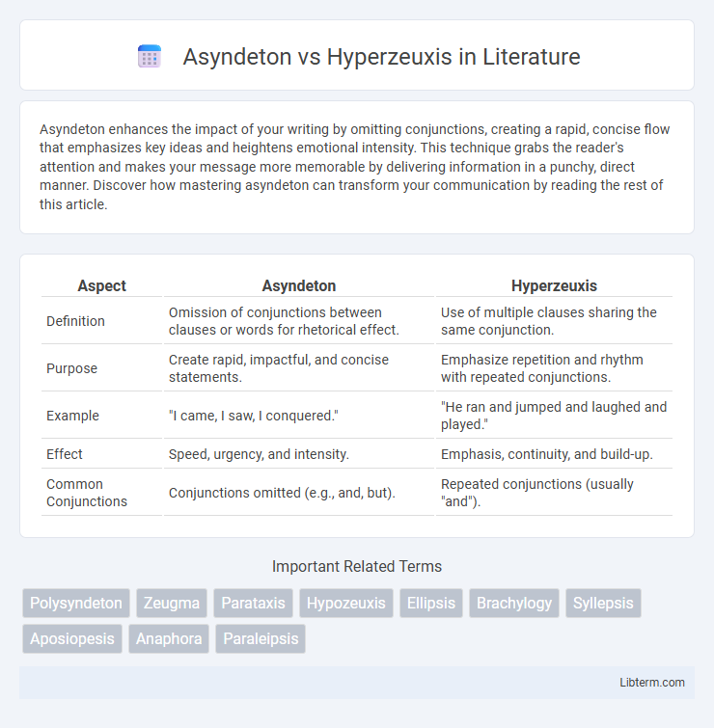
Task: Open the Aposiopesis tag
Action: (x=72, y=639)
